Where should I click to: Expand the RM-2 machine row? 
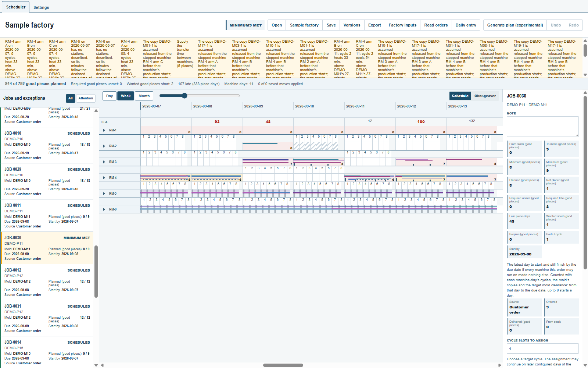pos(104,146)
